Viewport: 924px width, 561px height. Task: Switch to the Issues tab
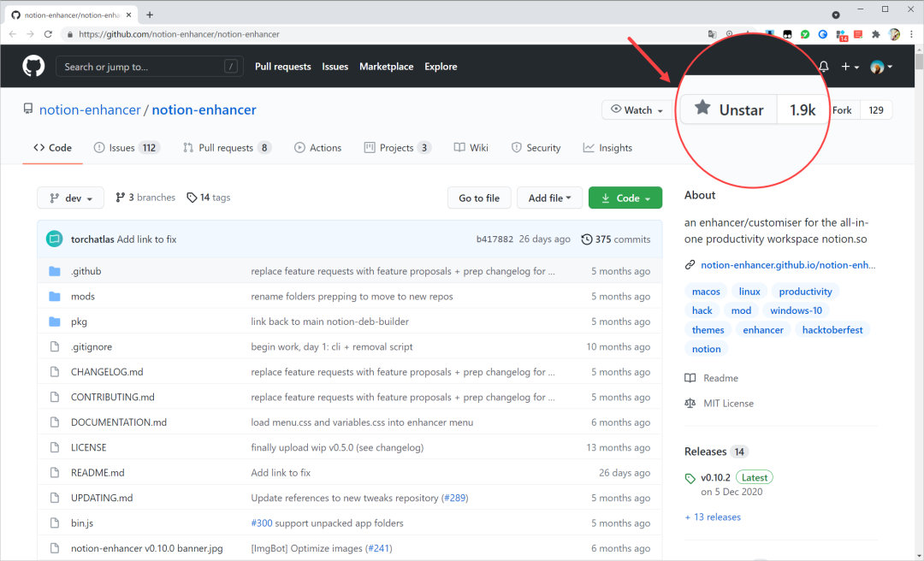[126, 148]
